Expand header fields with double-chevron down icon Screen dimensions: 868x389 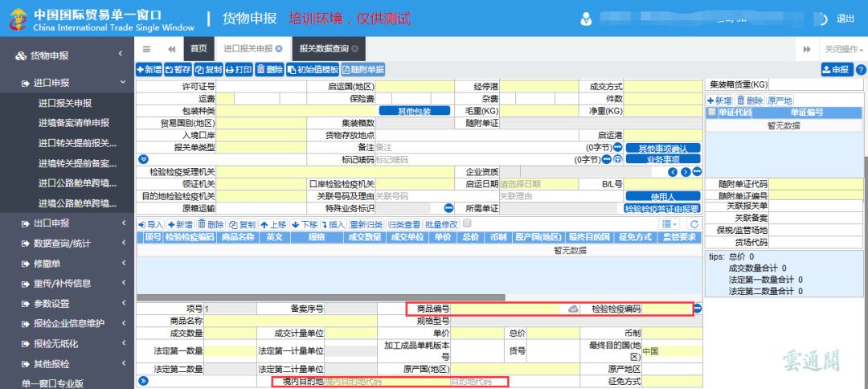pyautogui.click(x=143, y=159)
